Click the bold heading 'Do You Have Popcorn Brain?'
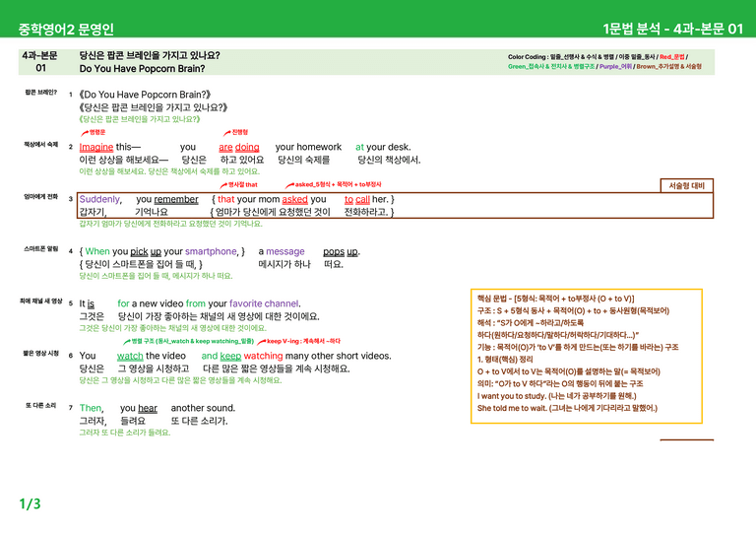This screenshot has width=756, height=535. coord(142,69)
